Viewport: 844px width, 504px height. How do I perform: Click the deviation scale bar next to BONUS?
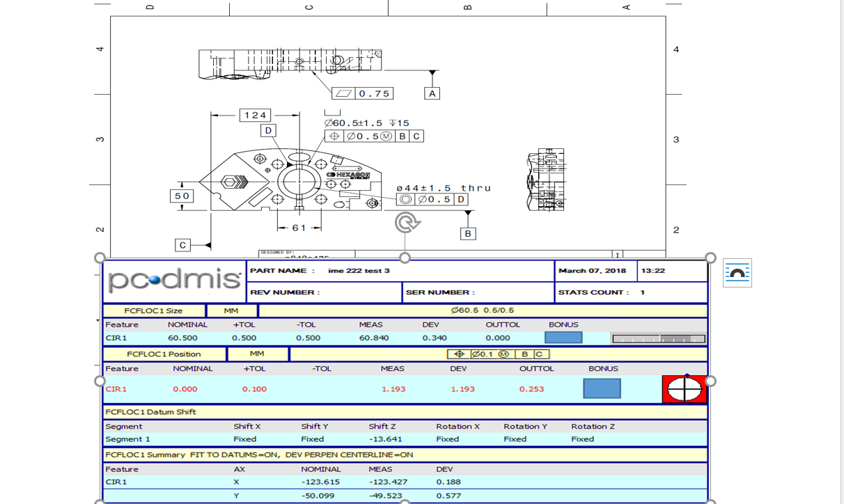(x=657, y=338)
